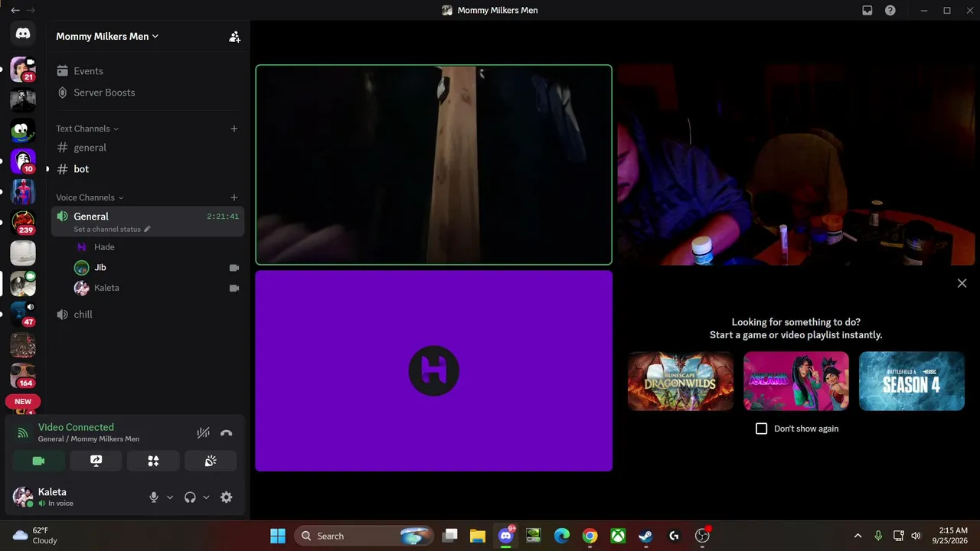980x551 pixels.
Task: Open the Inbox icon in the title bar
Action: [x=867, y=10]
